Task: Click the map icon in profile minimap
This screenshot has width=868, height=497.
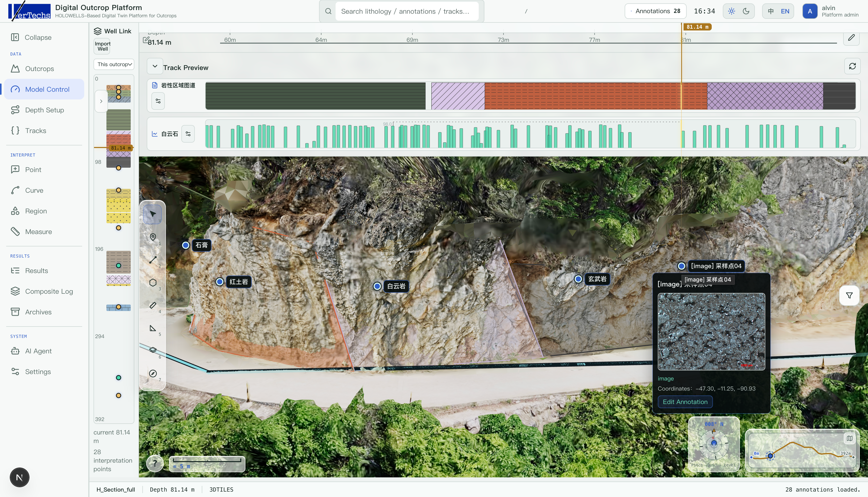Action: click(x=850, y=438)
